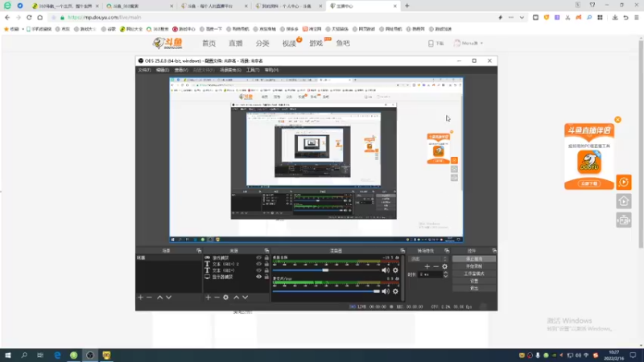
Task: Open user account dropdown in Douyu header
Action: point(469,43)
